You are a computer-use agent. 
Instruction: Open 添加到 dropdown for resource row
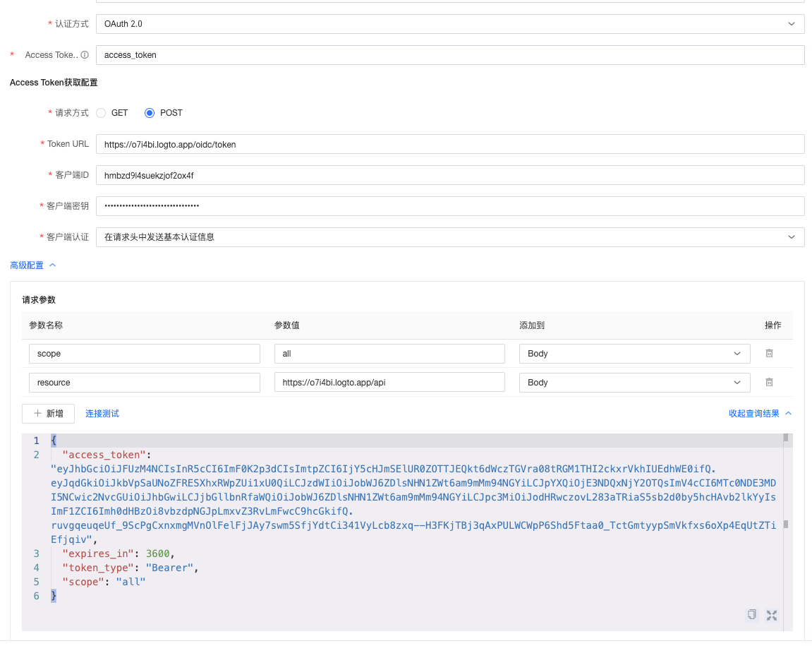(x=634, y=383)
